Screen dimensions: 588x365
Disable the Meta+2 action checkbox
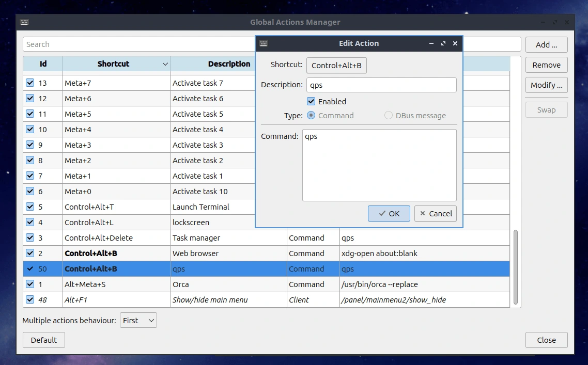(30, 160)
